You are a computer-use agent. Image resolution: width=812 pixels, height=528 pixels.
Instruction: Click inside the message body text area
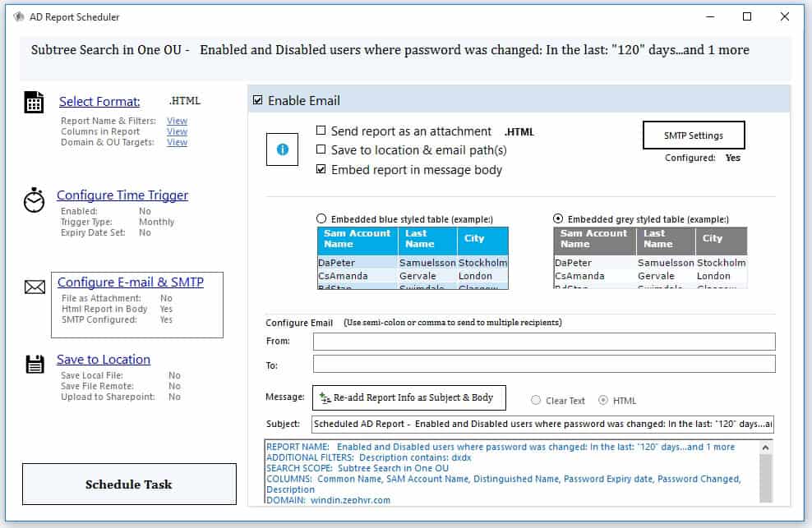click(x=512, y=473)
